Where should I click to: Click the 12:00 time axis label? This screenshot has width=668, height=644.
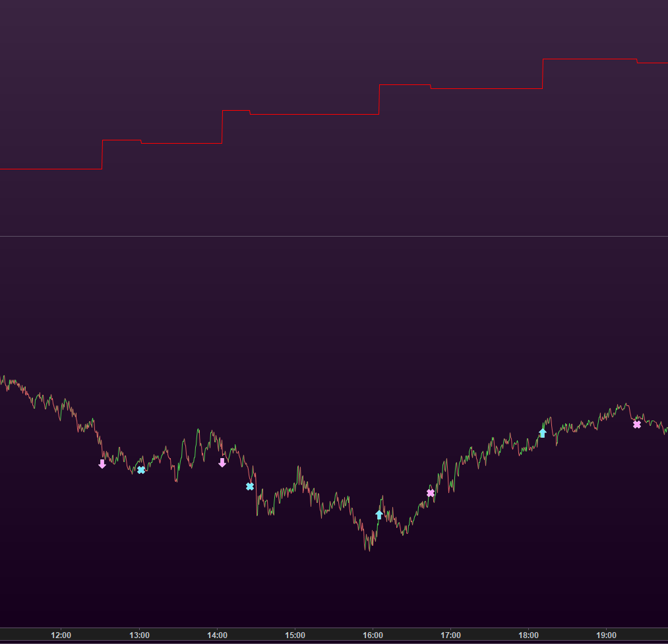click(x=61, y=635)
